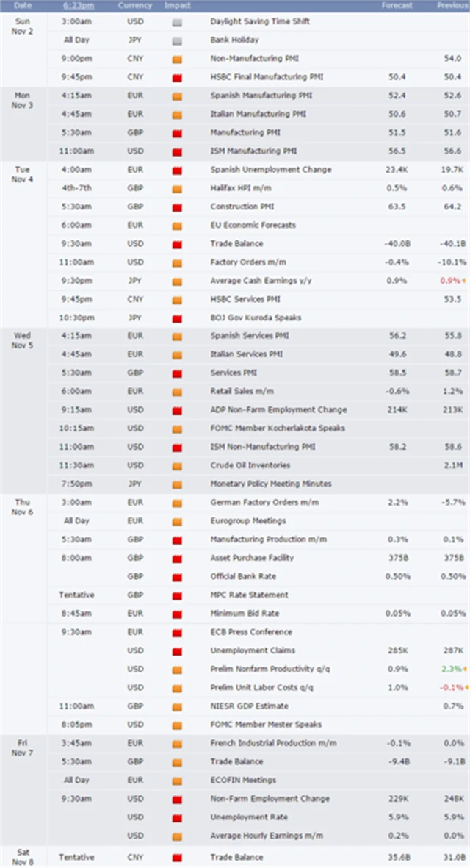Click the gray impact icon beside Bank Holiday

[x=176, y=40]
